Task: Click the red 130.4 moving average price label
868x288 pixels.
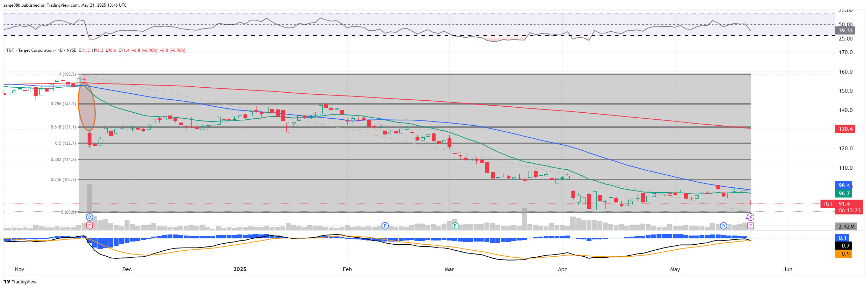Action: click(845, 129)
